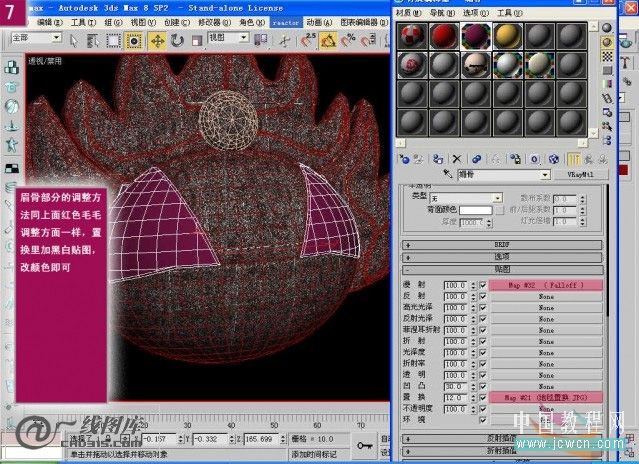Toggle Show Map in Viewport cube icon
Image resolution: width=639 pixels, height=464 pixels.
tap(553, 159)
